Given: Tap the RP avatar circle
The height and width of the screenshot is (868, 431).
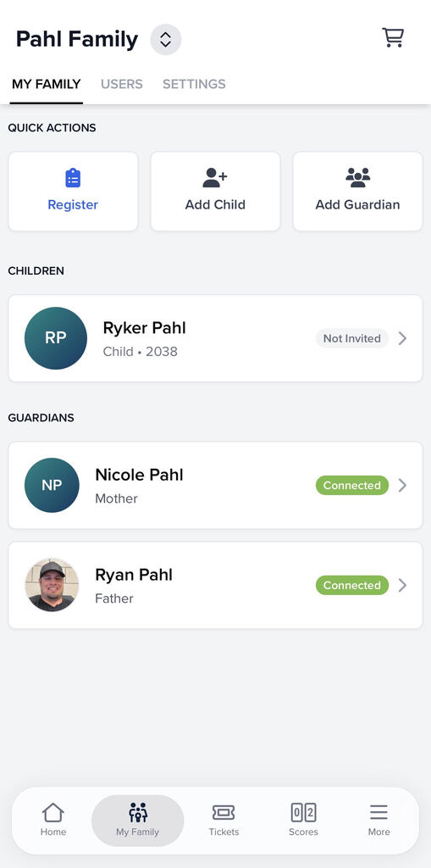Looking at the screenshot, I should [x=56, y=338].
